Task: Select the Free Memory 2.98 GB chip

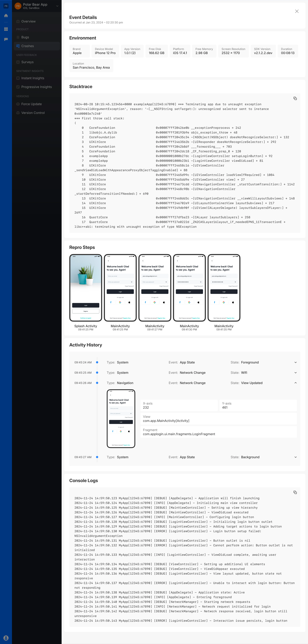Action: click(204, 51)
